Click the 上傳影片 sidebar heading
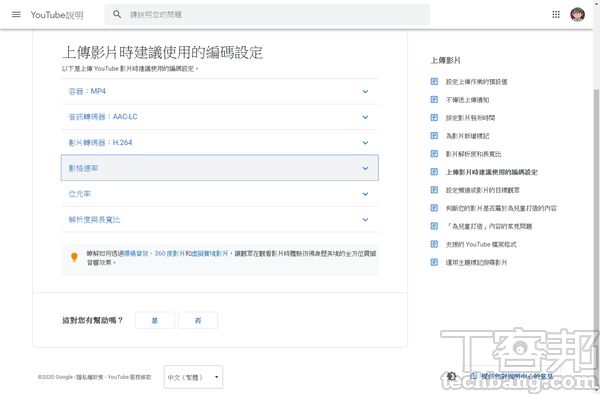This screenshot has width=600, height=394. (445, 60)
